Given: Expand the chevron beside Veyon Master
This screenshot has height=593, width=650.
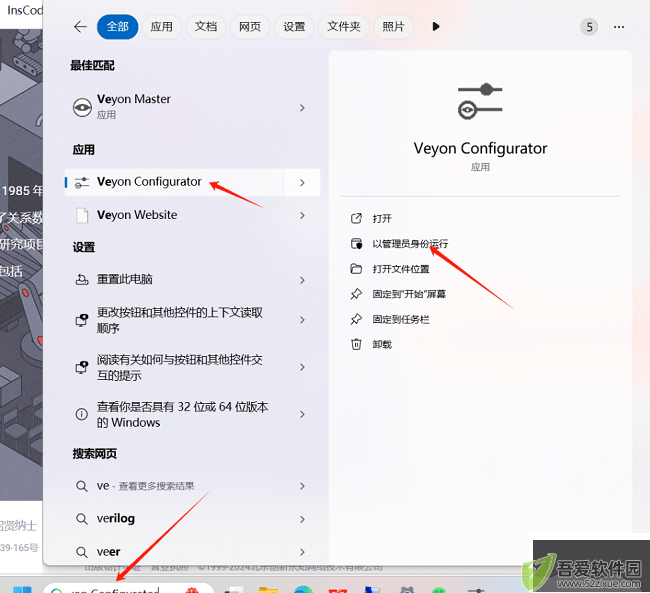Looking at the screenshot, I should tap(302, 108).
